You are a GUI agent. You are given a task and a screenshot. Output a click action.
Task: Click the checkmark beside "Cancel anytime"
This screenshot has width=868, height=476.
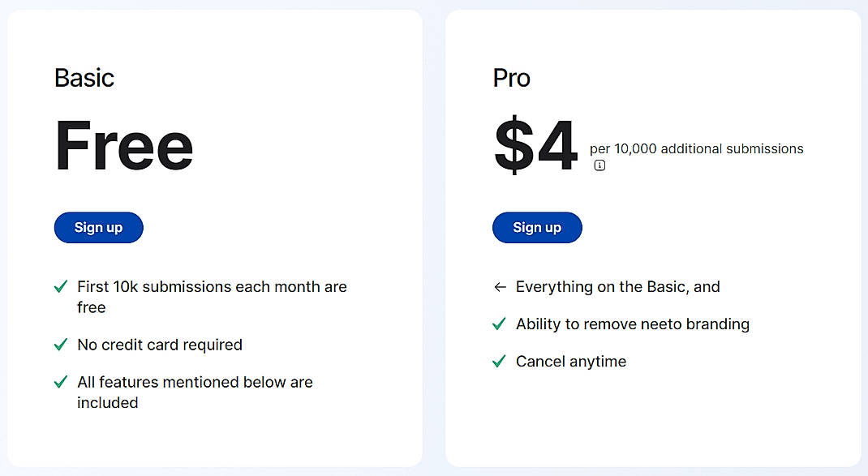point(499,361)
